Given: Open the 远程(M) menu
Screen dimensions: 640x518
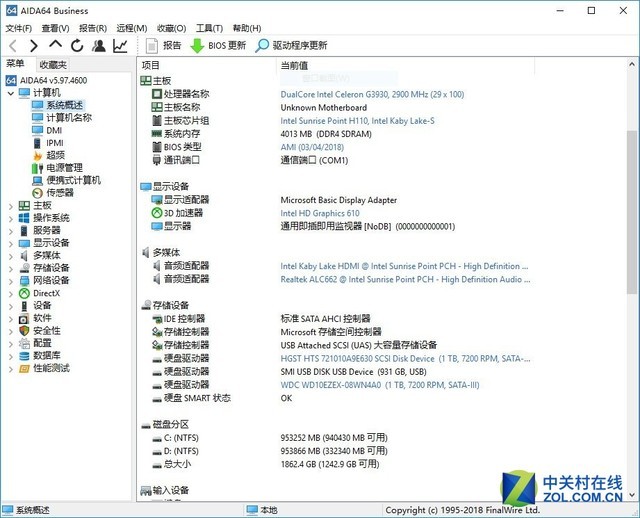Looking at the screenshot, I should point(131,28).
